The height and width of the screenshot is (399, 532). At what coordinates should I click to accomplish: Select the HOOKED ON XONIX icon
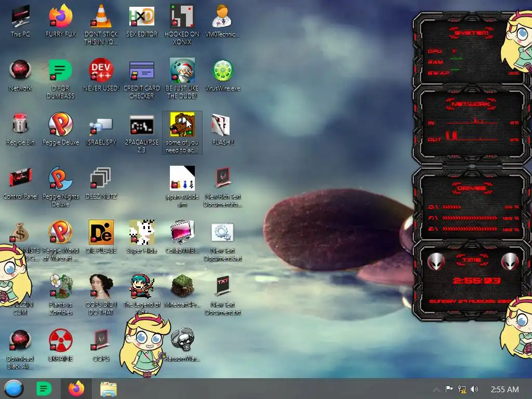coord(182,24)
